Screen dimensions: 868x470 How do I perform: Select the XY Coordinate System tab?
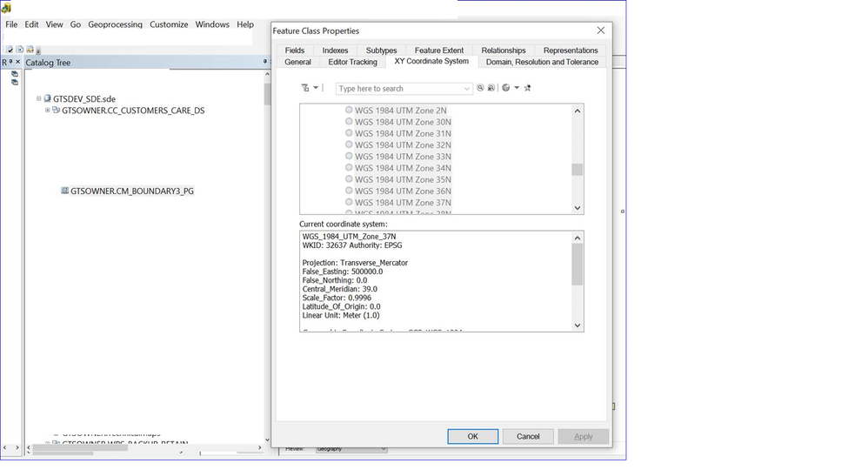click(431, 62)
